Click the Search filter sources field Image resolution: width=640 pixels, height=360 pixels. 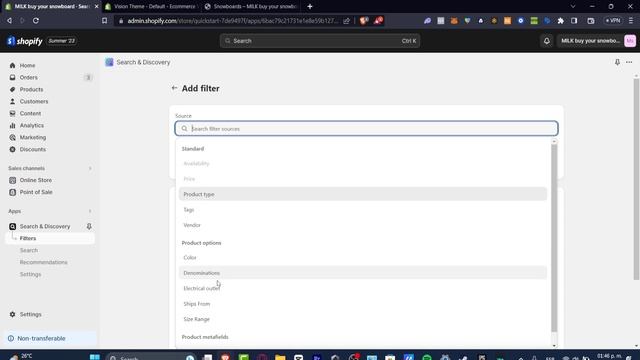click(x=366, y=129)
